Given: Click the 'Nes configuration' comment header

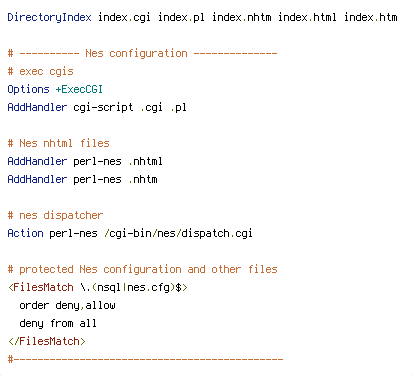Looking at the screenshot, I should tap(142, 53).
